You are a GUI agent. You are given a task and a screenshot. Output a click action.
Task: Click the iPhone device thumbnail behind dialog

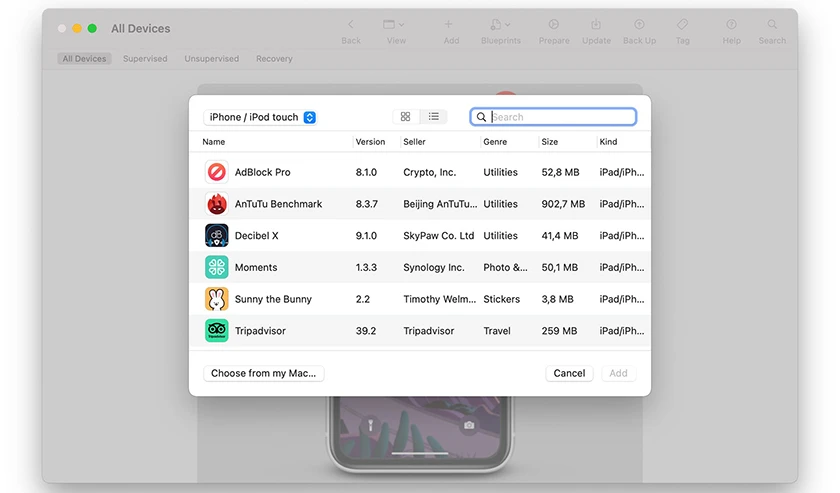pyautogui.click(x=419, y=434)
